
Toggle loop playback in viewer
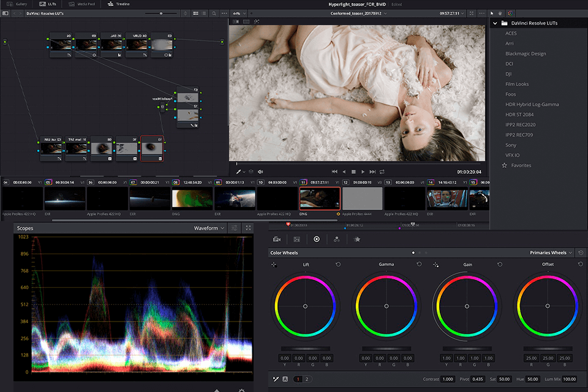pos(382,171)
